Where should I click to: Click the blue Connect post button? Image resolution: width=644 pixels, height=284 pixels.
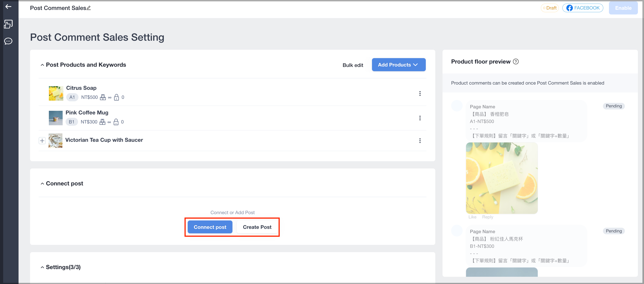pos(210,227)
